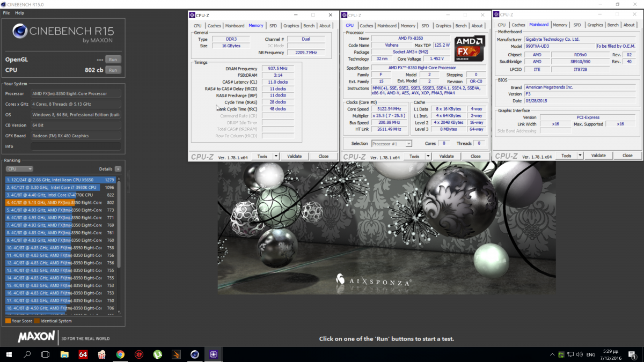Viewport: 644px width, 362px height.
Task: Click the AIXSPONZA render image
Action: click(386, 227)
